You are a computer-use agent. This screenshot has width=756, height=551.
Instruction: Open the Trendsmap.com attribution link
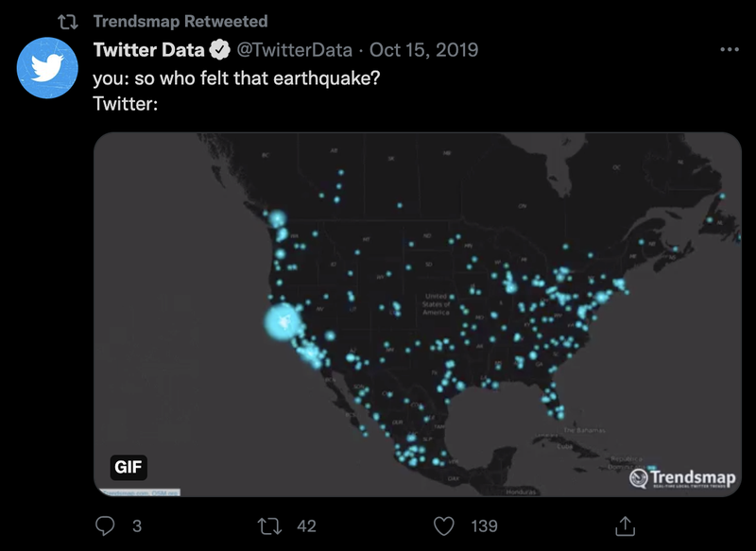123,492
